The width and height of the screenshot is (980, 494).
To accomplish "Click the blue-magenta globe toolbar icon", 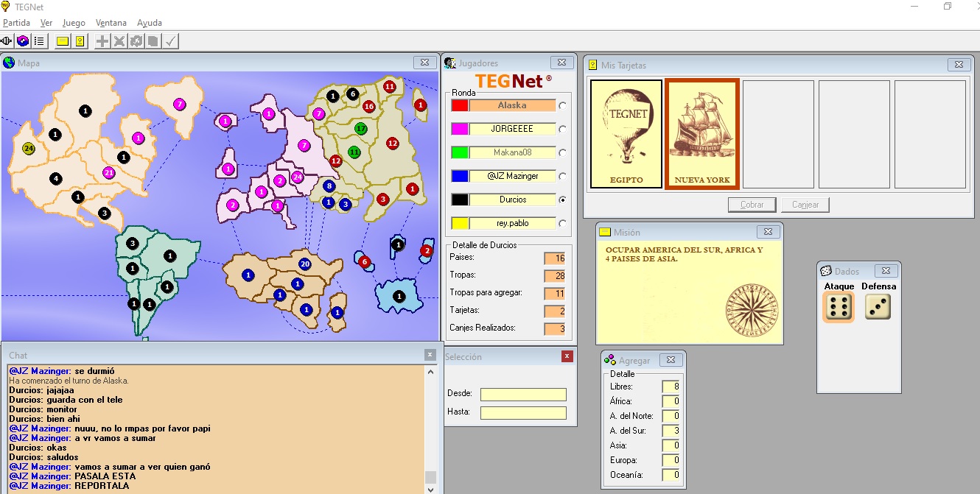I will [x=23, y=41].
